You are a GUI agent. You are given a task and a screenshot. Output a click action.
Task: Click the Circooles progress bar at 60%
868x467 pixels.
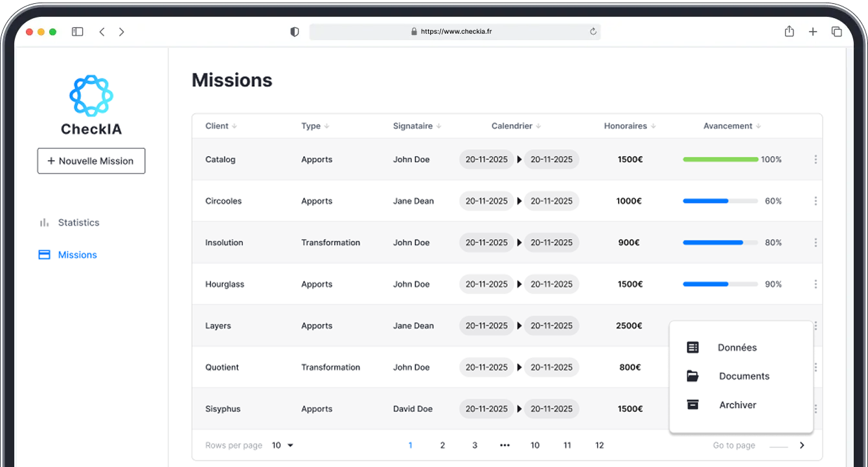click(x=720, y=201)
